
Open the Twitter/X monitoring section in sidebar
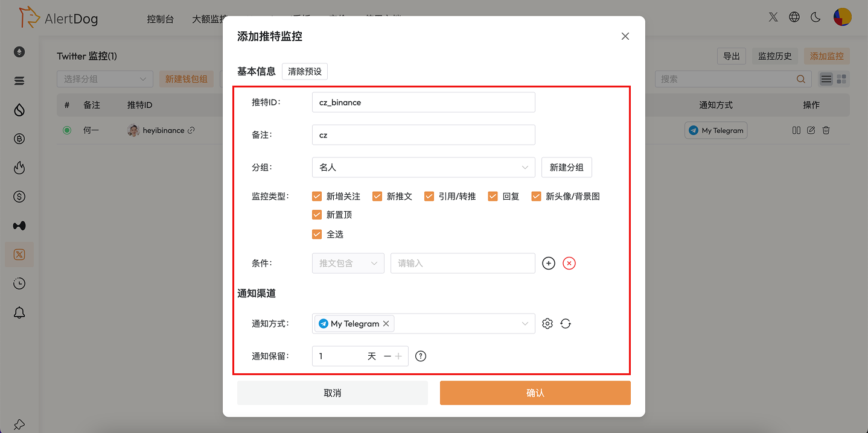click(x=19, y=254)
